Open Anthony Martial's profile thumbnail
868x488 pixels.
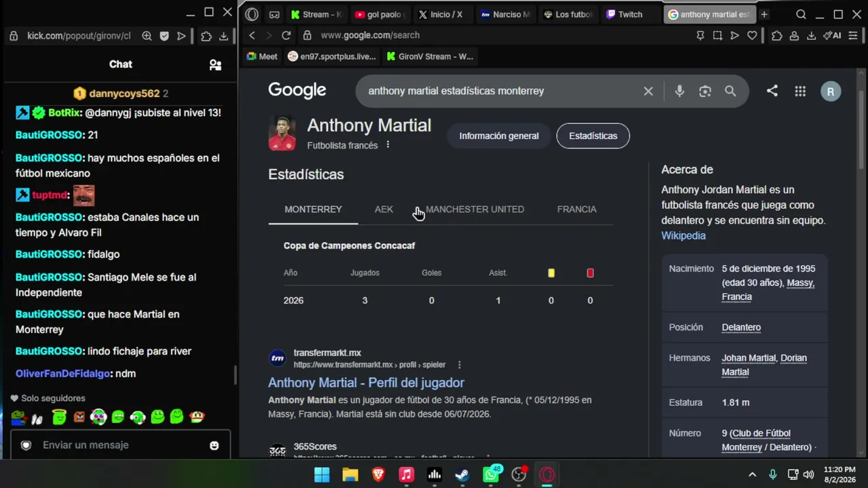pyautogui.click(x=282, y=133)
